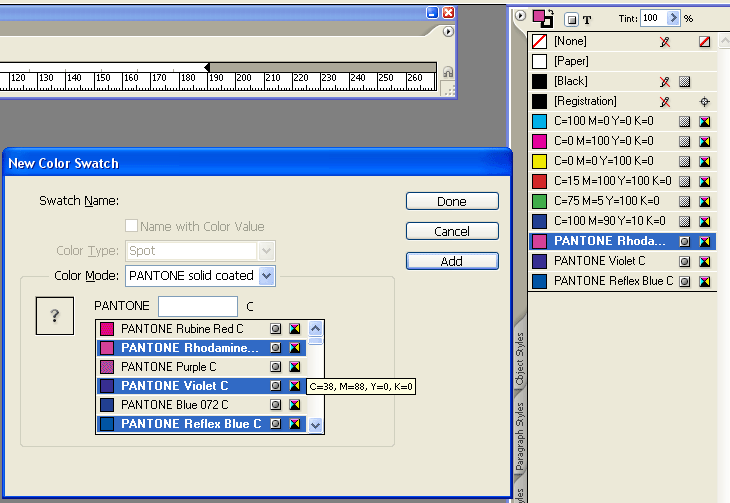The image size is (730, 503).
Task: Click the spot color icon of PANTONE Blue 072 C
Action: pyautogui.click(x=276, y=405)
